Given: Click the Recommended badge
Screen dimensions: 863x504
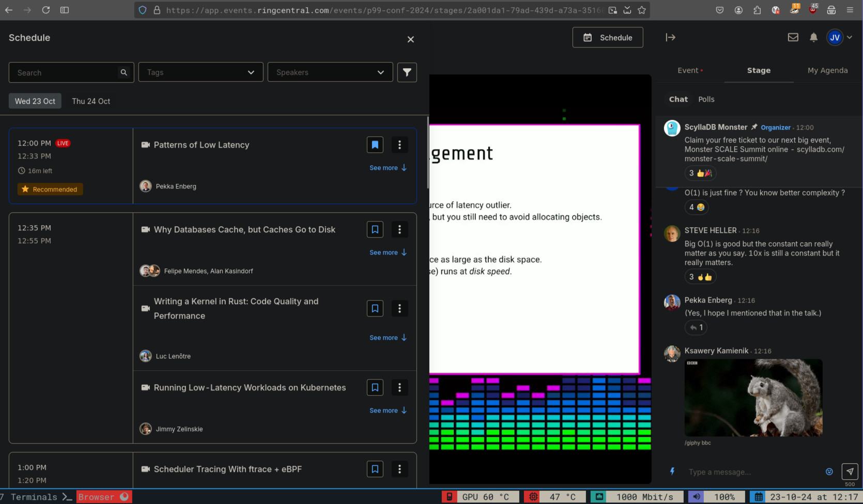Looking at the screenshot, I should 50,190.
